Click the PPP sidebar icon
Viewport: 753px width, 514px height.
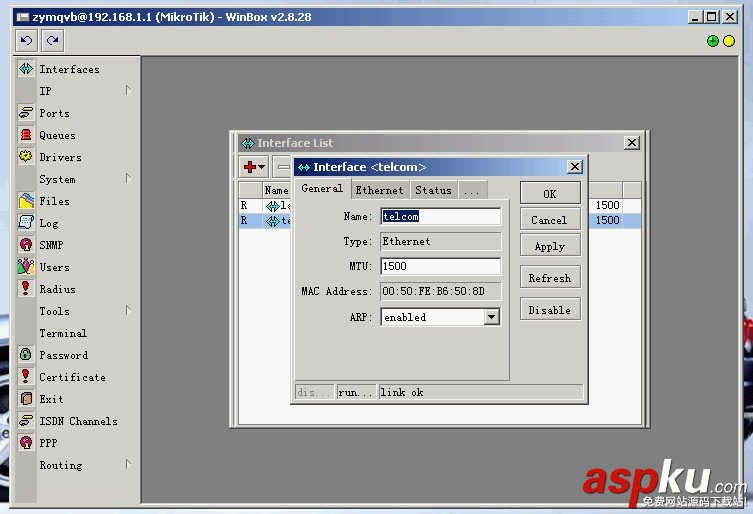pyautogui.click(x=26, y=442)
